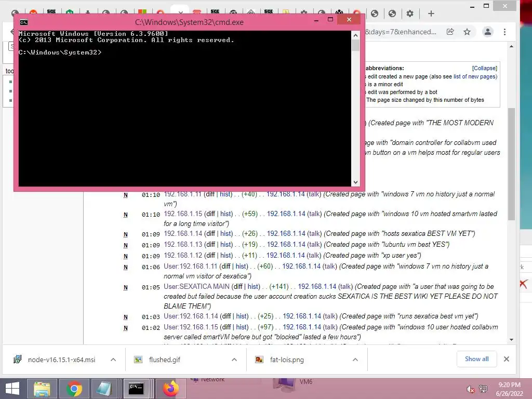Open User:192.168.1.14 page link
Screen dimensions: 532x399
pos(191,316)
